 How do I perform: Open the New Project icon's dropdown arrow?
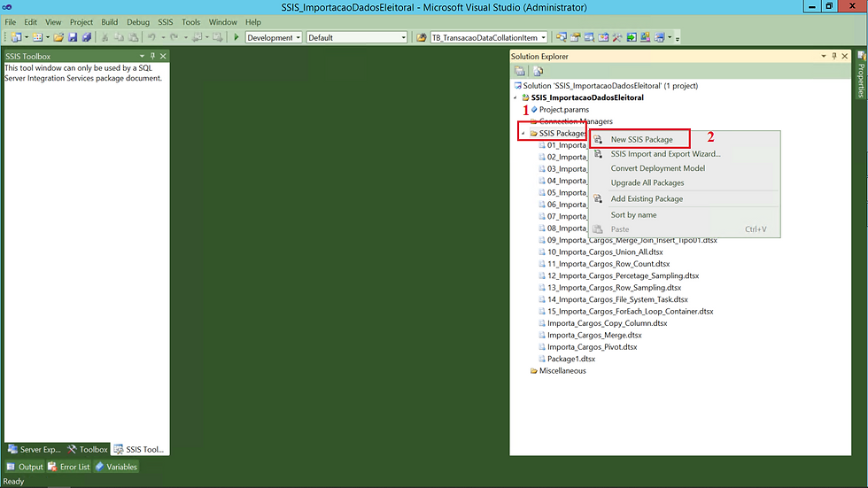(x=26, y=37)
